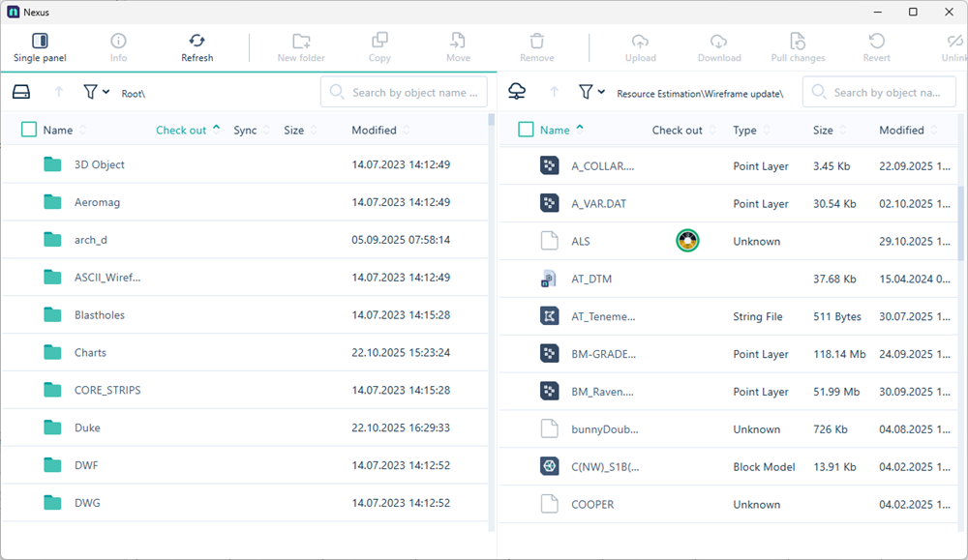Viewport: 968px width, 560px height.
Task: Open the filter dropdown in right panel
Action: point(591,92)
